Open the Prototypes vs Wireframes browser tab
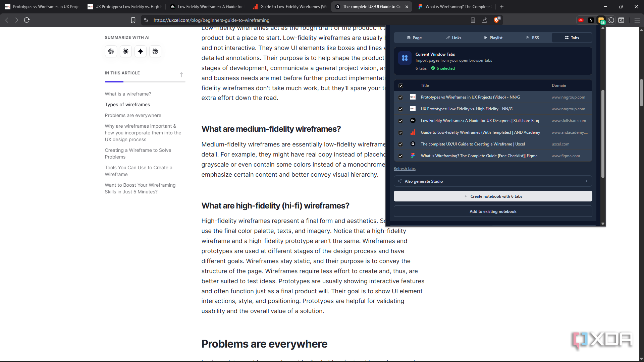The width and height of the screenshot is (644, 362). tap(42, 7)
